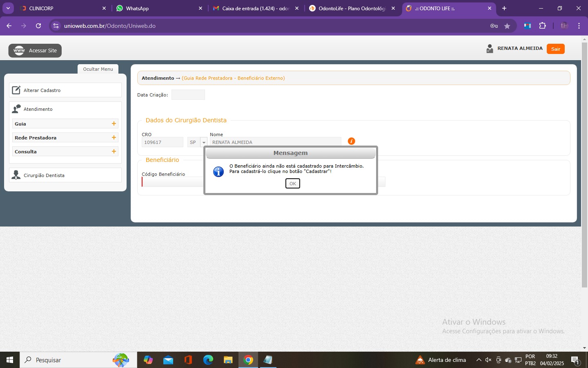This screenshot has height=368, width=588.
Task: Confirm the message with OK button
Action: click(293, 184)
